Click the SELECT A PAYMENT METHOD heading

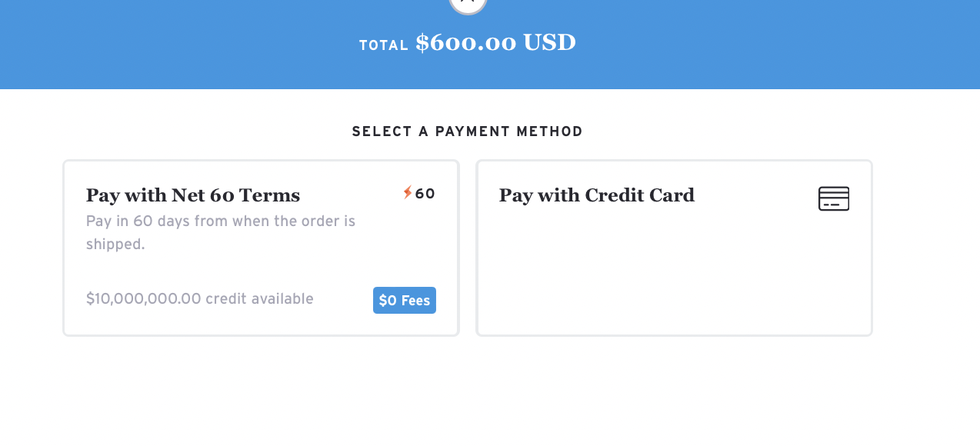tap(467, 131)
